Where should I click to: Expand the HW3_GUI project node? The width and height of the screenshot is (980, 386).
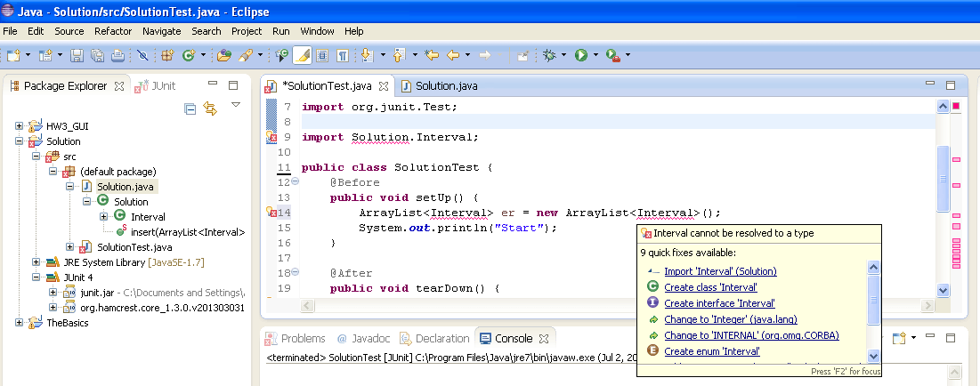pos(20,126)
